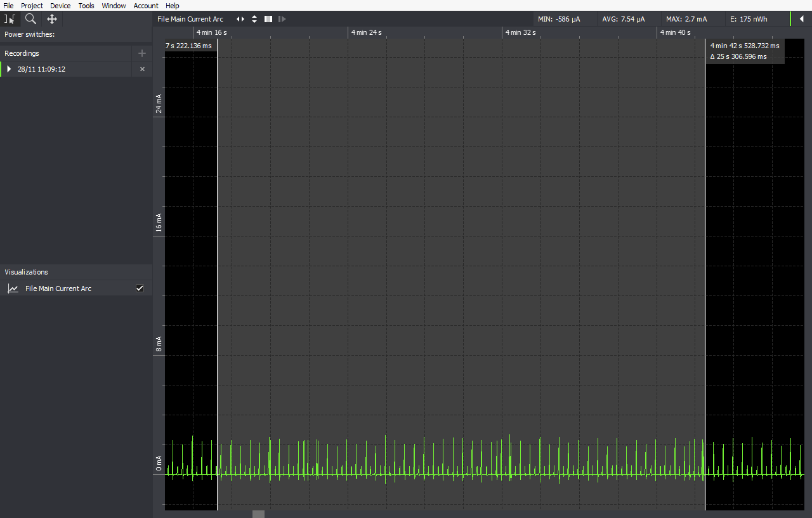812x518 pixels.
Task: Select the pan move tool
Action: 52,19
